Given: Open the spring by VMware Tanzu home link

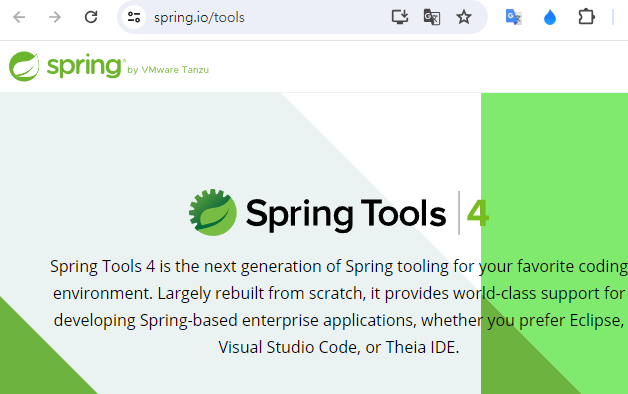Looking at the screenshot, I should (109, 66).
